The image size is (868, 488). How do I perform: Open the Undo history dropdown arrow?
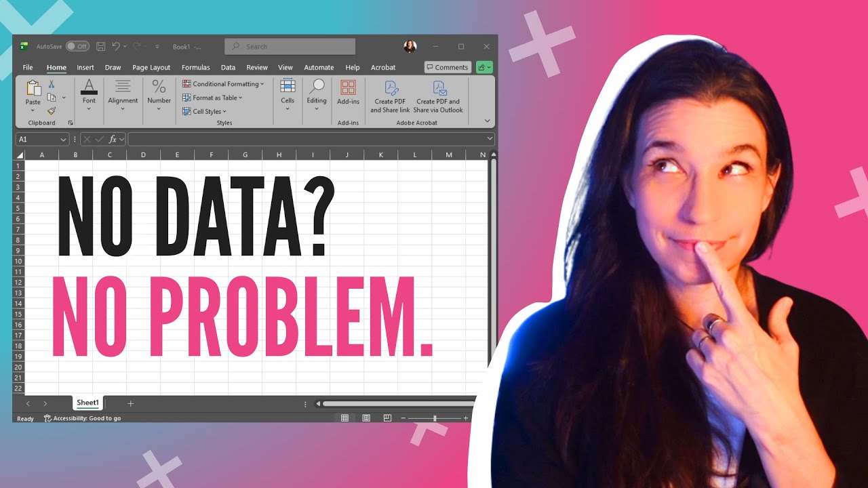pyautogui.click(x=125, y=47)
